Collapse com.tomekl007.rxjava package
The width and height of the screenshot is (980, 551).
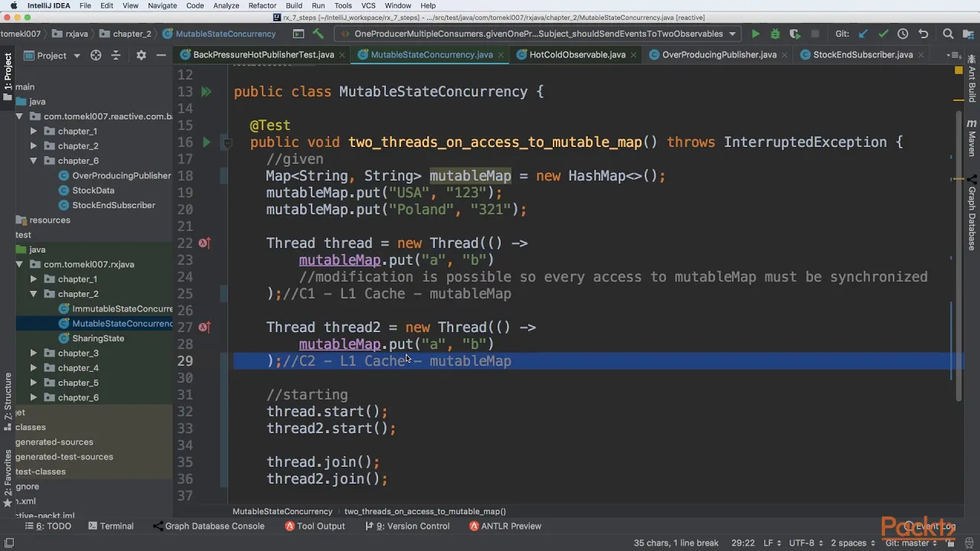tap(19, 265)
